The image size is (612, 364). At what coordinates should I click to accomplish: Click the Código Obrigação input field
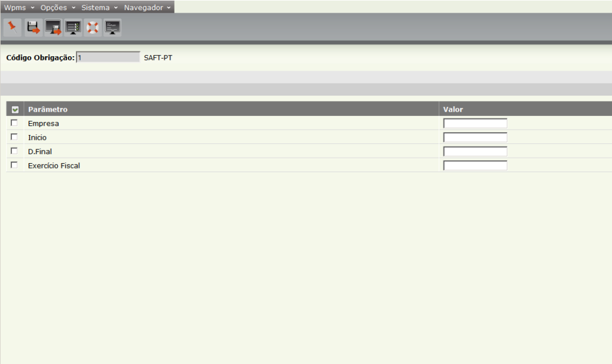pos(108,57)
